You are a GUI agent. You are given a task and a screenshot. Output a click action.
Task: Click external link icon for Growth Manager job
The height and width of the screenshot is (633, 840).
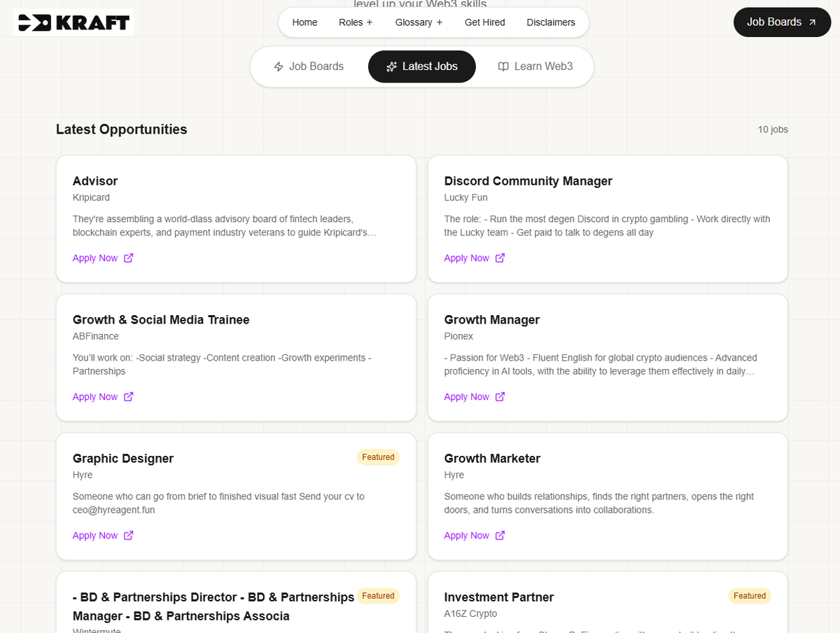500,396
